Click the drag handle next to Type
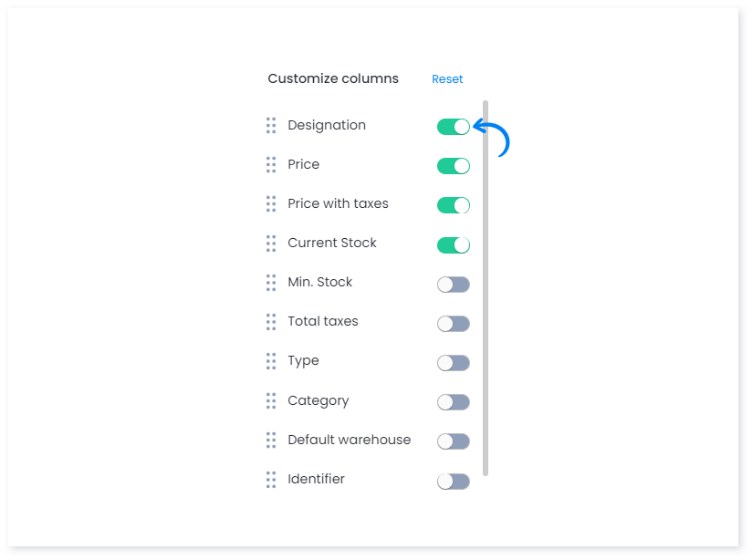Screen dimensions: 752x560 point(270,361)
